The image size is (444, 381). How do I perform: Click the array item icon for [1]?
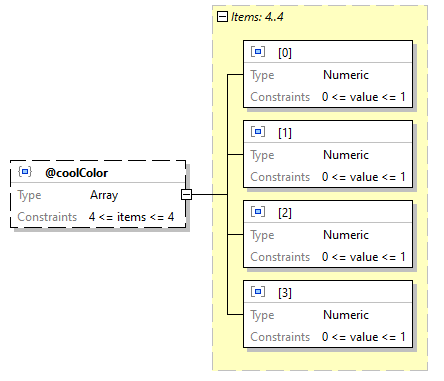point(258,132)
